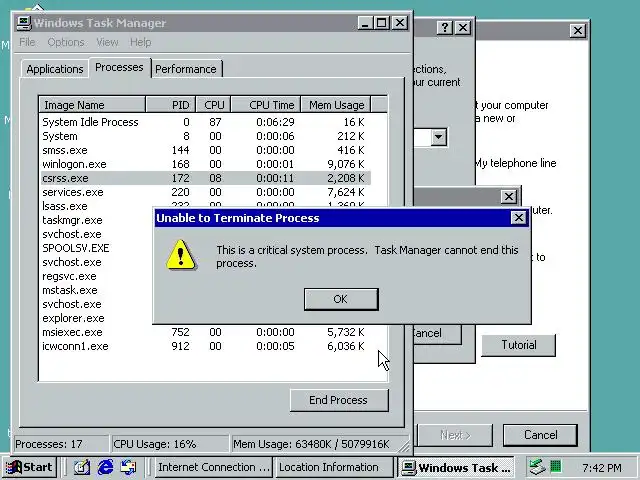The image size is (640, 480).
Task: Select the msiexec.exe process
Action: (x=206, y=332)
